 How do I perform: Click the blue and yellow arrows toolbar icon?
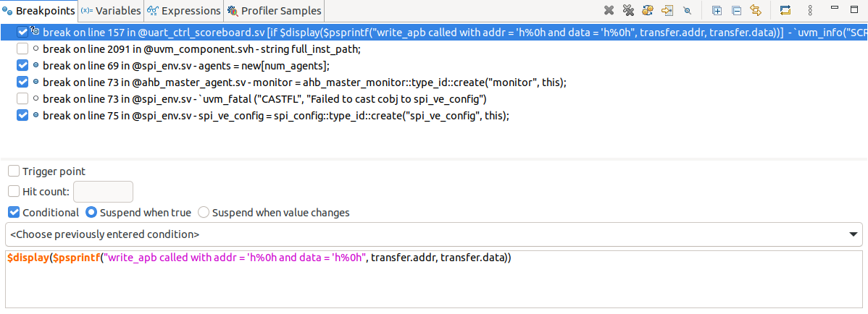pyautogui.click(x=785, y=10)
